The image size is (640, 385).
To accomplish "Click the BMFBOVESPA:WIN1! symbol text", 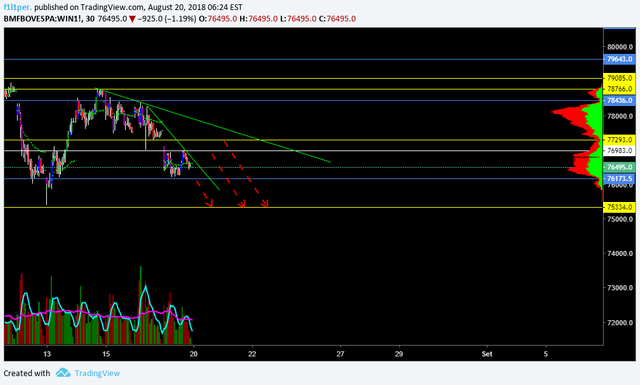I will [x=42, y=19].
